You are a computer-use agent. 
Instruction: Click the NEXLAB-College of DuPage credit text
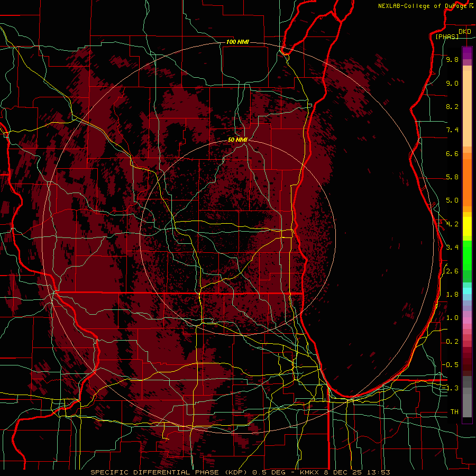click(422, 6)
